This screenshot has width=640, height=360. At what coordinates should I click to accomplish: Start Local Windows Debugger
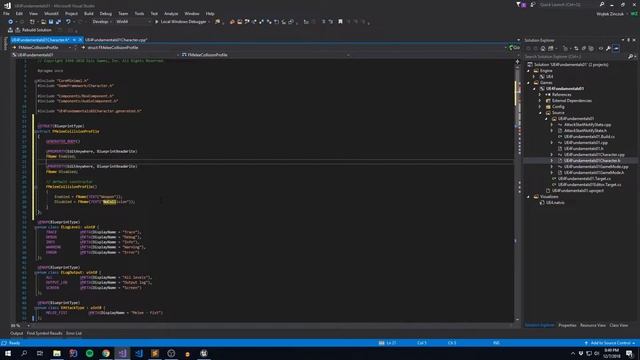(x=180, y=22)
